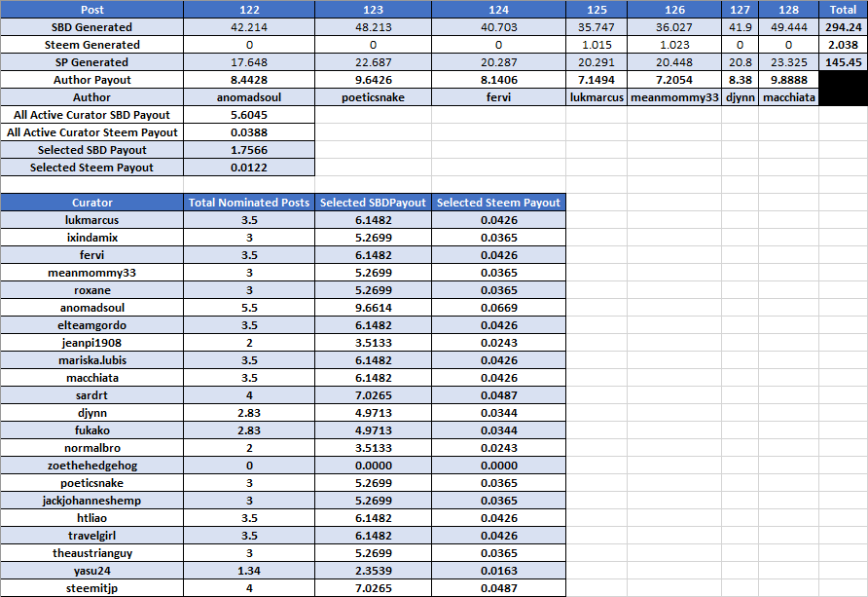Select the 'Total' column header
This screenshot has width=868, height=597.
(x=843, y=10)
